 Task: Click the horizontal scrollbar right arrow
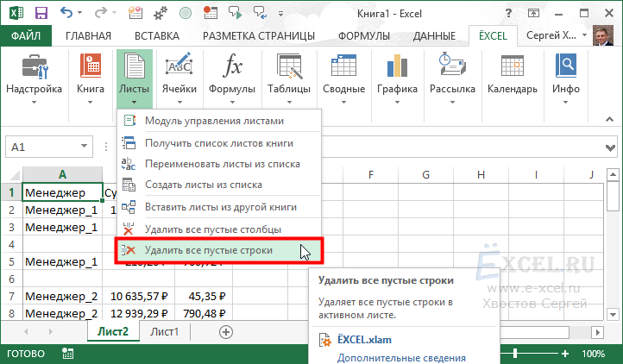coord(597,332)
